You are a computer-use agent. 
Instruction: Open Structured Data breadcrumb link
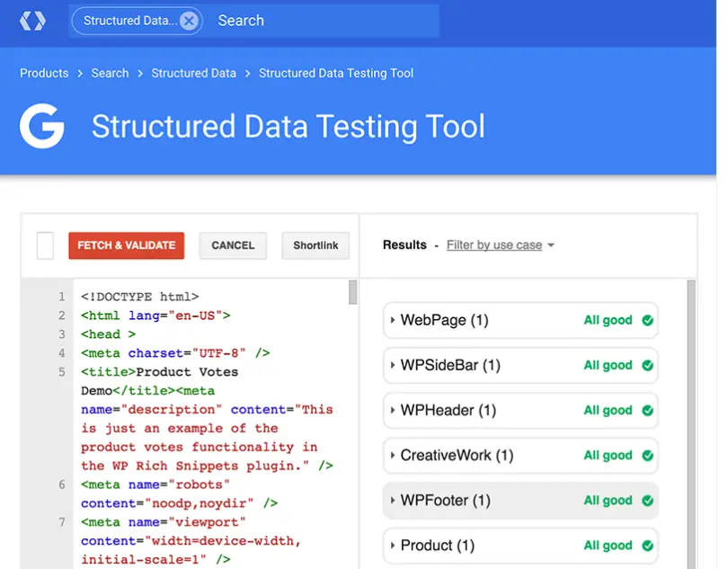[193, 74]
